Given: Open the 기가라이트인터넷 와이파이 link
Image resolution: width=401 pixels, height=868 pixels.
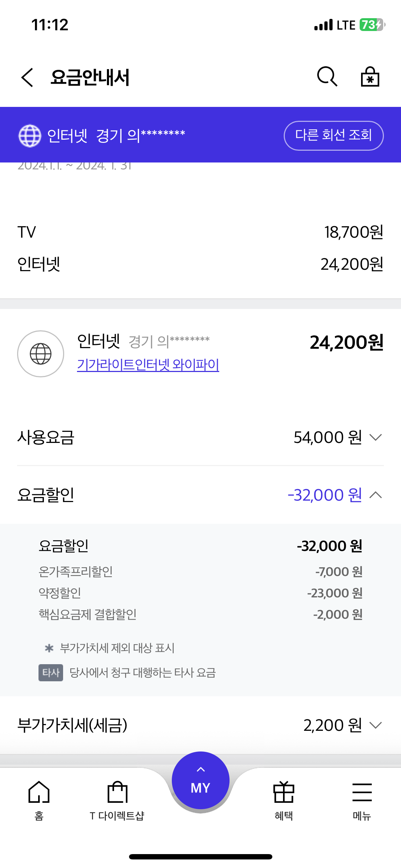Looking at the screenshot, I should (x=148, y=365).
